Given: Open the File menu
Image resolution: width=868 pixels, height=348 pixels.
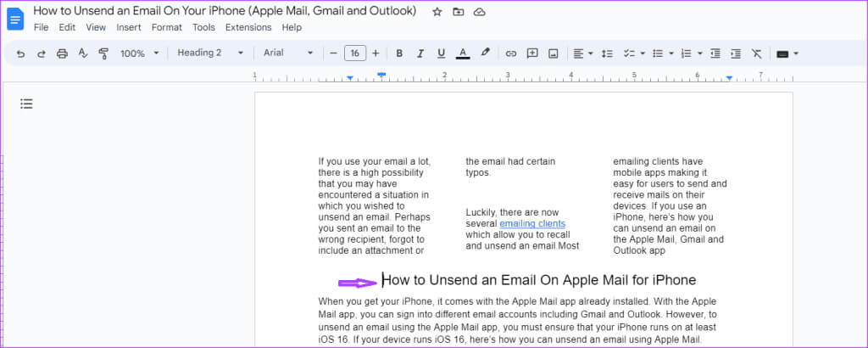Looking at the screenshot, I should pyautogui.click(x=41, y=27).
